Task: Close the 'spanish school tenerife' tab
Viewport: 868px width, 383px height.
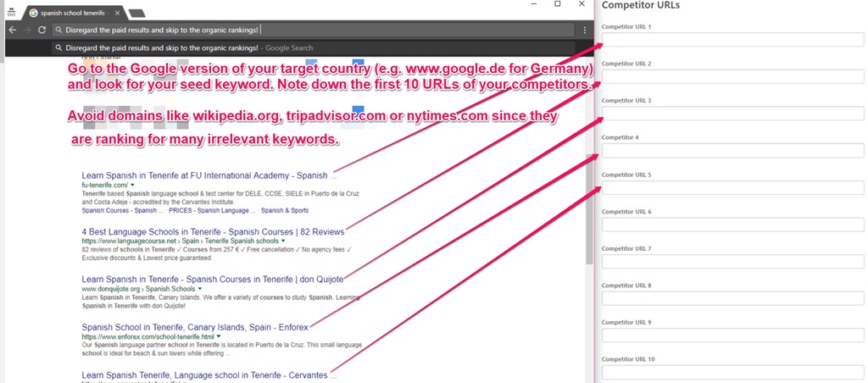Action: tap(116, 13)
